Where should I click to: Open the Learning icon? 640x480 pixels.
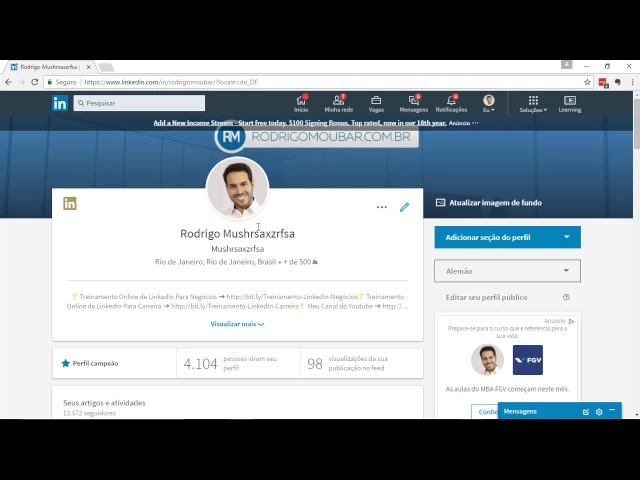pos(570,104)
